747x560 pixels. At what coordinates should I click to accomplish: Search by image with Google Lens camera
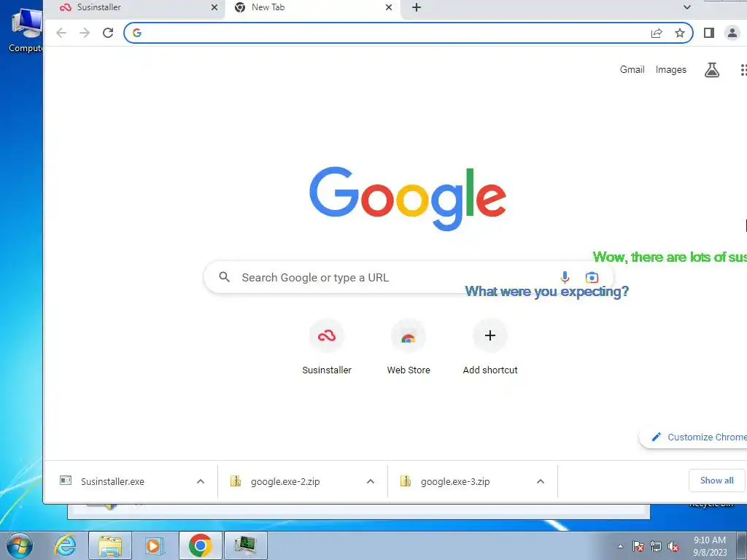[x=592, y=277]
